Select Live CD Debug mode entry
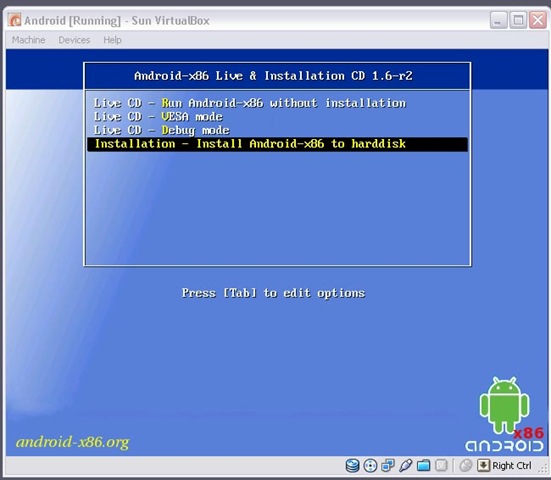 [162, 130]
